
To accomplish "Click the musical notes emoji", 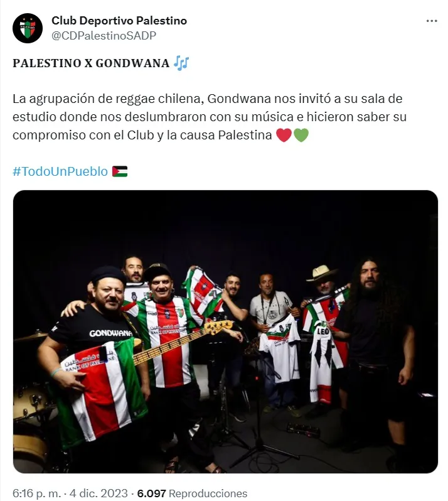I will [x=181, y=63].
